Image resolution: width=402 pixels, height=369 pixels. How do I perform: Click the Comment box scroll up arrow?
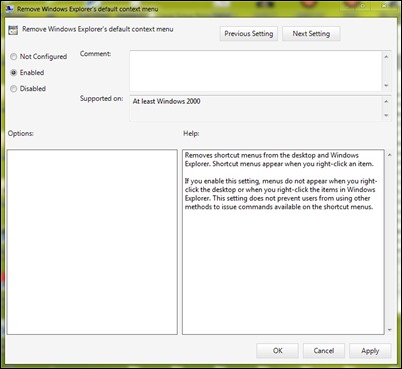pos(386,57)
